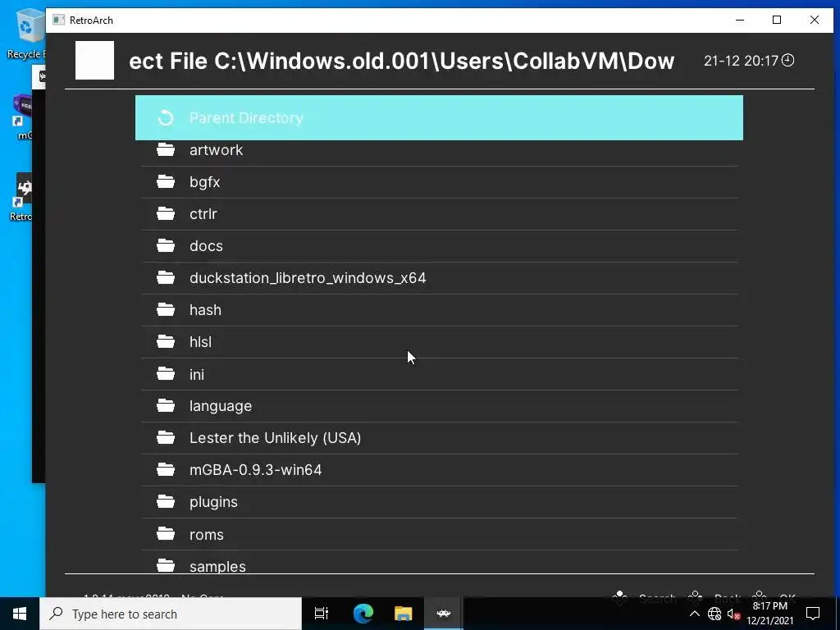Image resolution: width=840 pixels, height=630 pixels.
Task: Click the folder icon beside roms
Action: [x=166, y=533]
